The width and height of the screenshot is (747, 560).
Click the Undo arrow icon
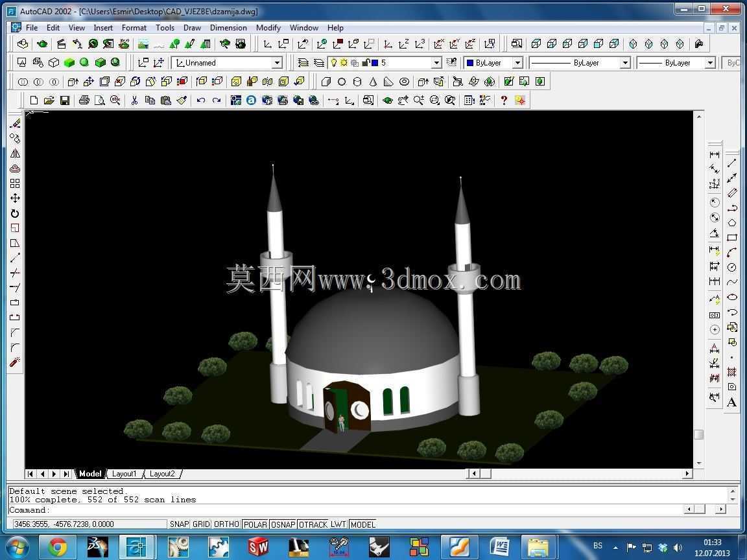[200, 100]
